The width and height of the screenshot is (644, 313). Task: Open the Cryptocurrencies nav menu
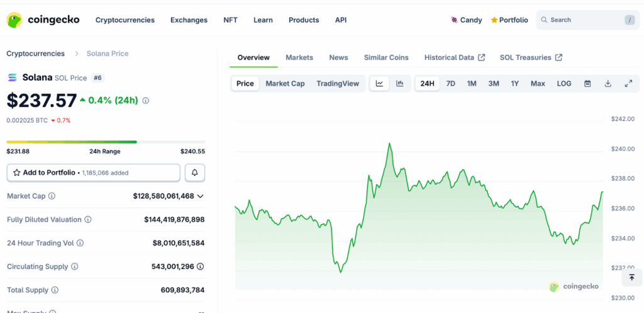pyautogui.click(x=125, y=20)
